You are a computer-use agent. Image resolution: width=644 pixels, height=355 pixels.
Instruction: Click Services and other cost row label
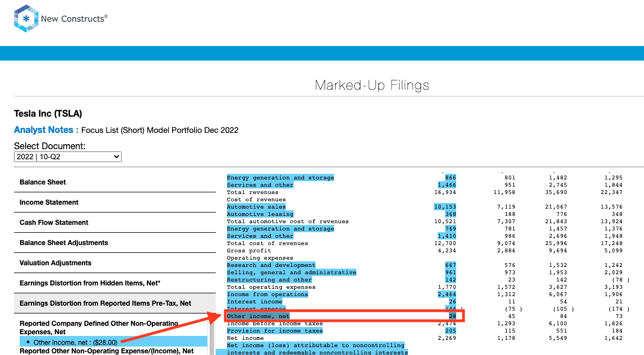[x=260, y=236]
